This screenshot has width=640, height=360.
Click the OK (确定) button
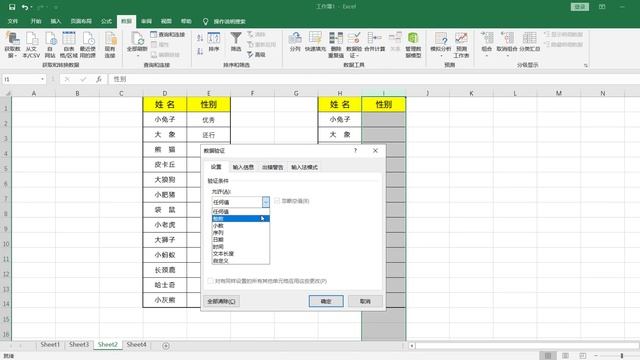(x=326, y=301)
